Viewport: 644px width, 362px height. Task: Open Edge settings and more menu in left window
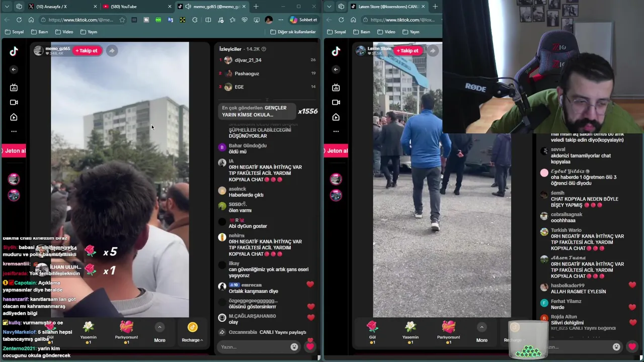click(x=281, y=20)
